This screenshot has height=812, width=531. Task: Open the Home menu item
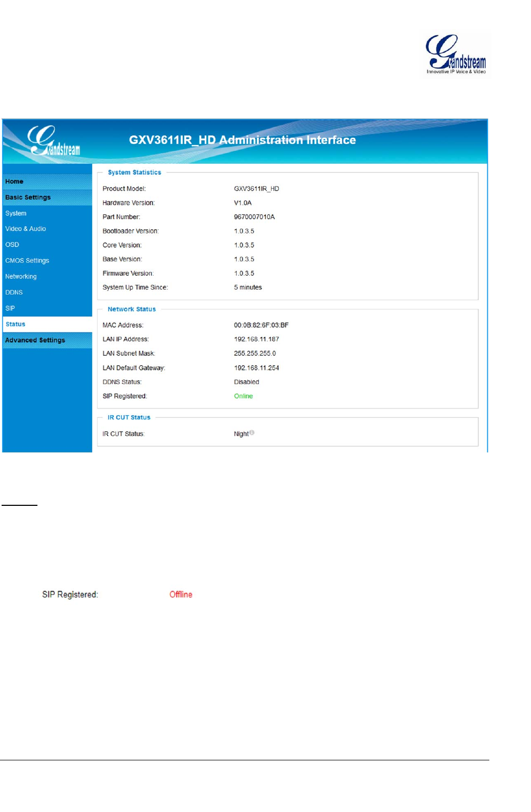pos(47,182)
